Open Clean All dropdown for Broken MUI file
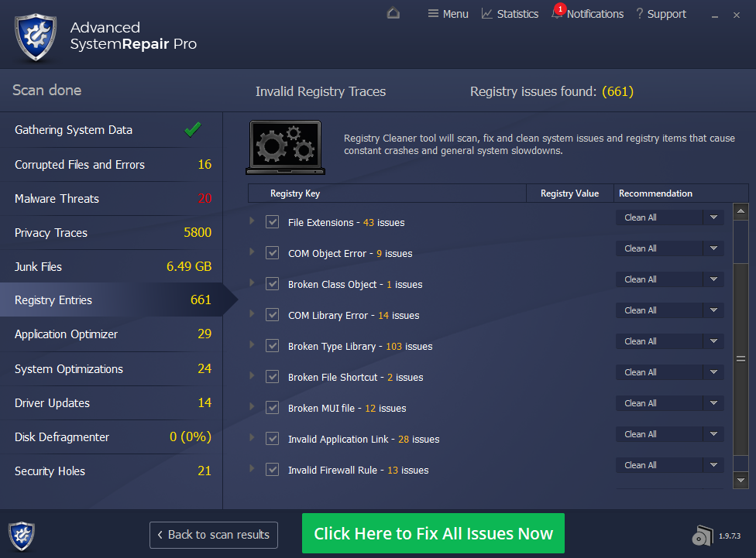The height and width of the screenshot is (558, 756). tap(713, 403)
